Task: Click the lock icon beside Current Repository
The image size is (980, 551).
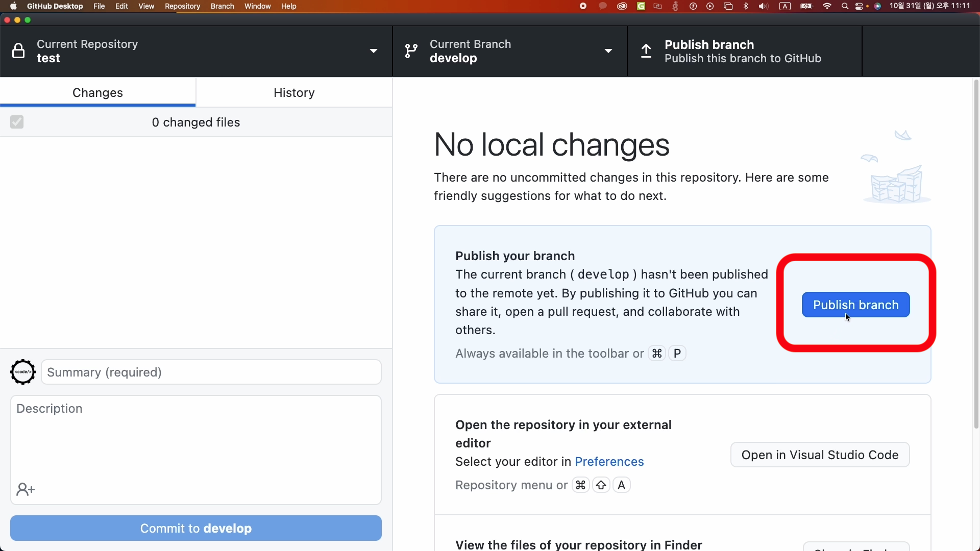Action: point(18,51)
